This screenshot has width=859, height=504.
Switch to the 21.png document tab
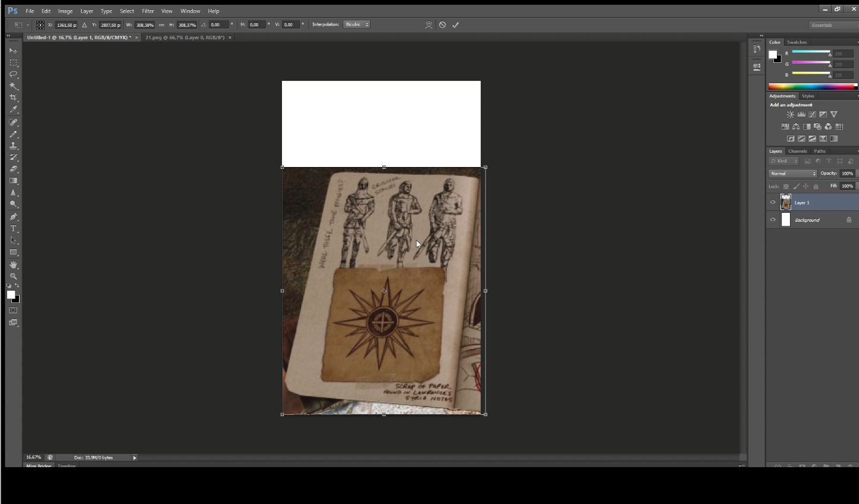pos(184,37)
